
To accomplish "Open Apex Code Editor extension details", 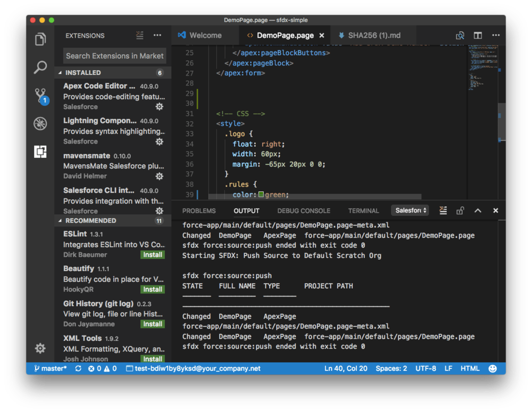I will point(114,96).
